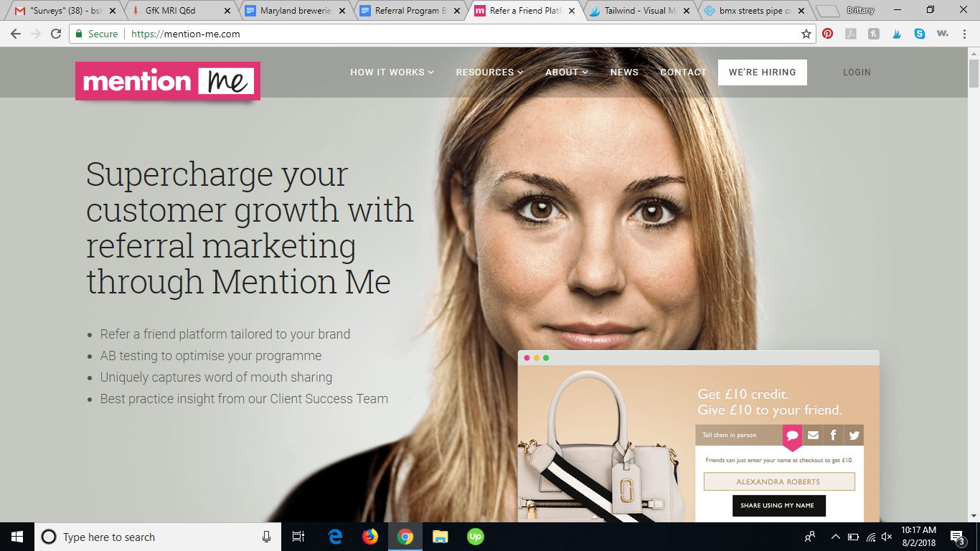This screenshot has height=551, width=980.
Task: Click the browser forward arrow
Action: click(x=36, y=34)
